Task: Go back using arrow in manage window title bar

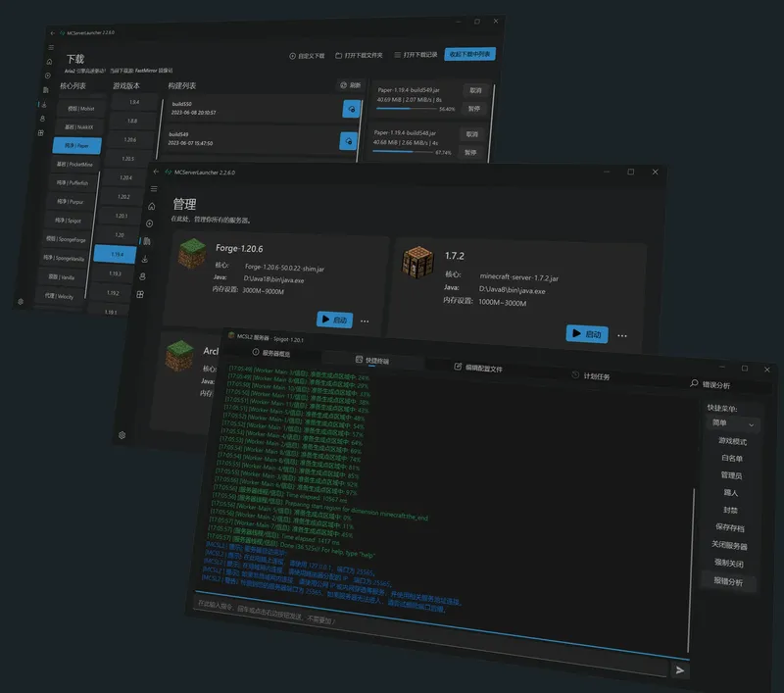Action: [x=156, y=172]
